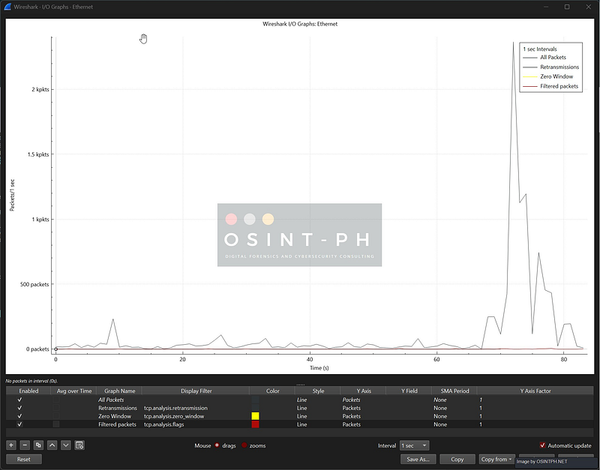Screen dimensions: 600x470
Task: Click the Reset button
Action: coord(24,459)
